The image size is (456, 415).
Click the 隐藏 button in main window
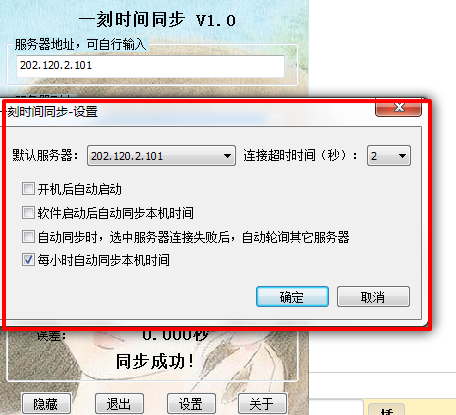click(46, 404)
